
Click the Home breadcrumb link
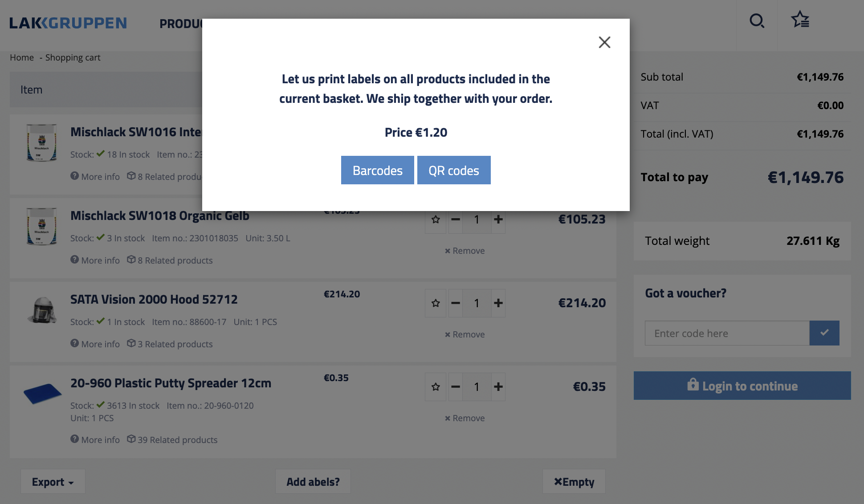[22, 57]
